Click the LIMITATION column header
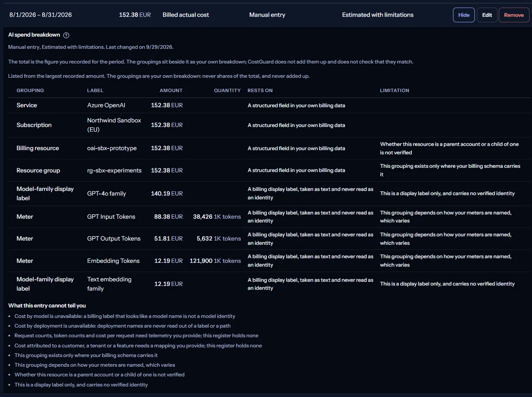The height and width of the screenshot is (397, 532). (x=395, y=90)
